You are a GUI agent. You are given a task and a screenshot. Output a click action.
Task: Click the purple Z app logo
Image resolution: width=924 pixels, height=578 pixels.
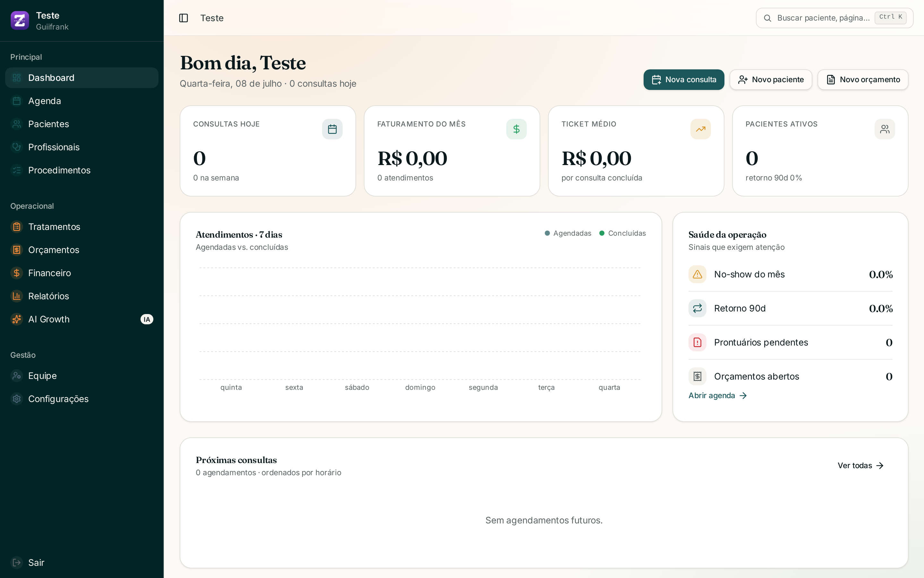[20, 20]
